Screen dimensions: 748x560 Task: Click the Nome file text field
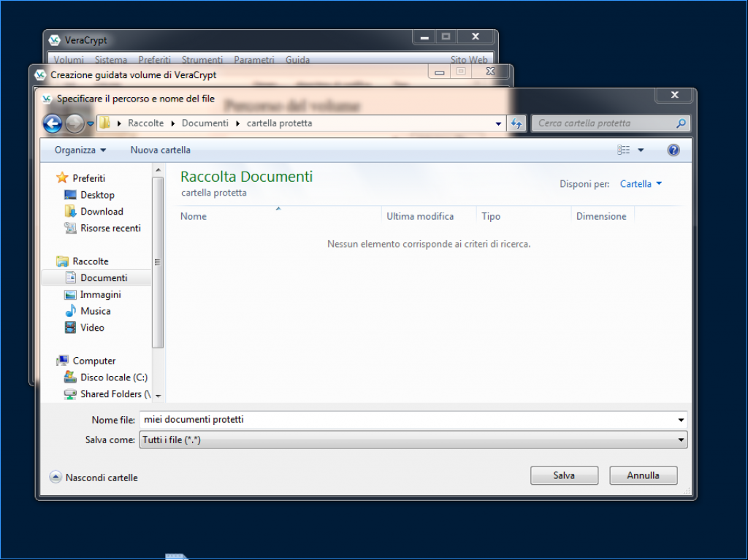coord(408,420)
